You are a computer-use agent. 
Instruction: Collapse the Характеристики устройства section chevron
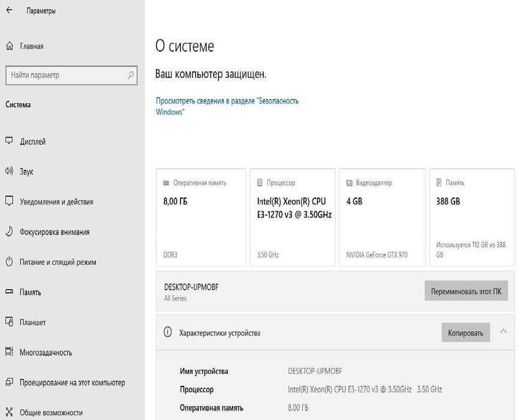[503, 331]
